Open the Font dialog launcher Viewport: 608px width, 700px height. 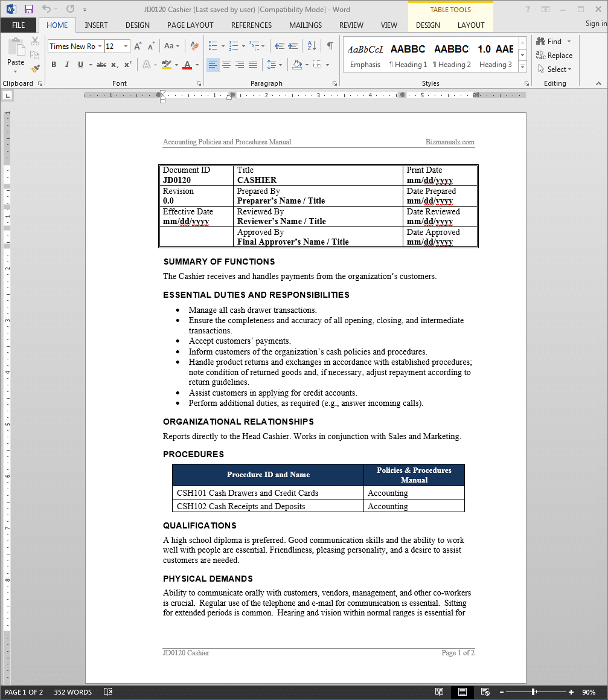pyautogui.click(x=199, y=83)
